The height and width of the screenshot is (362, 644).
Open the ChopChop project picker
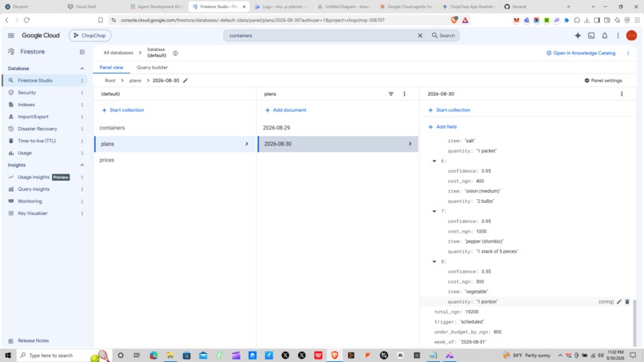pyautogui.click(x=90, y=36)
